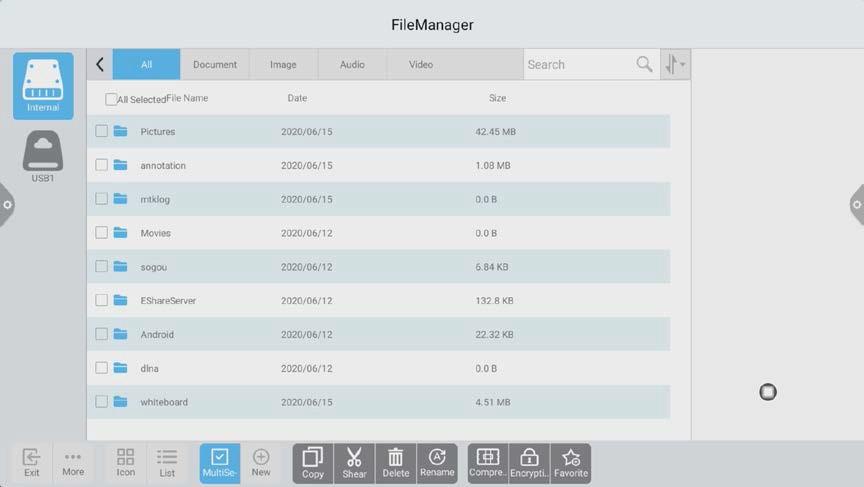Expand the right edge side handle

857,205
